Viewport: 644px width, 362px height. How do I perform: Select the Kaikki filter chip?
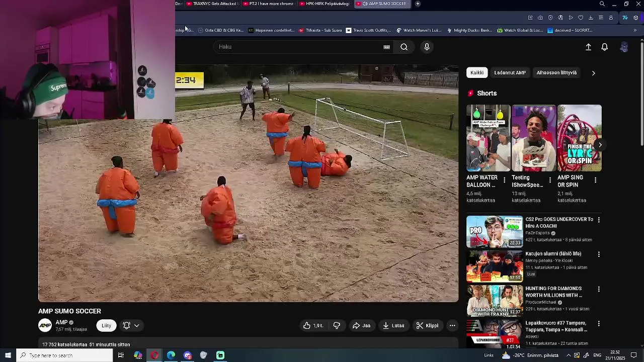477,73
